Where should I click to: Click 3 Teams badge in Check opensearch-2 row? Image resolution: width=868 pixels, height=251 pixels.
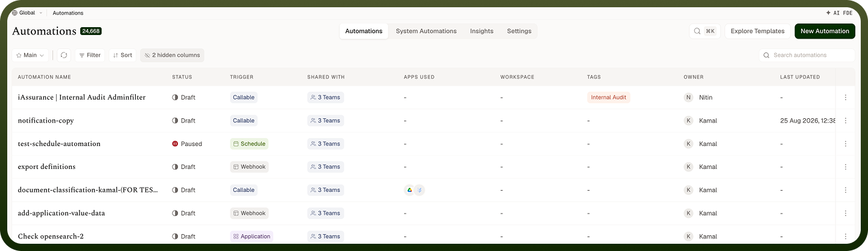click(x=325, y=237)
